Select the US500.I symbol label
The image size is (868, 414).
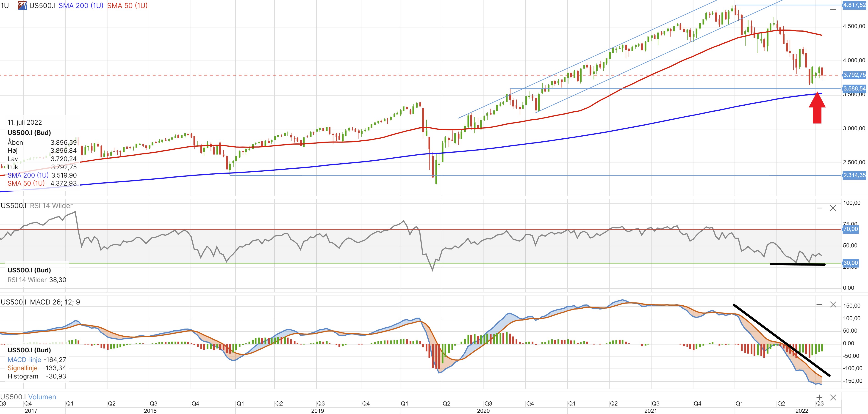pyautogui.click(x=42, y=6)
